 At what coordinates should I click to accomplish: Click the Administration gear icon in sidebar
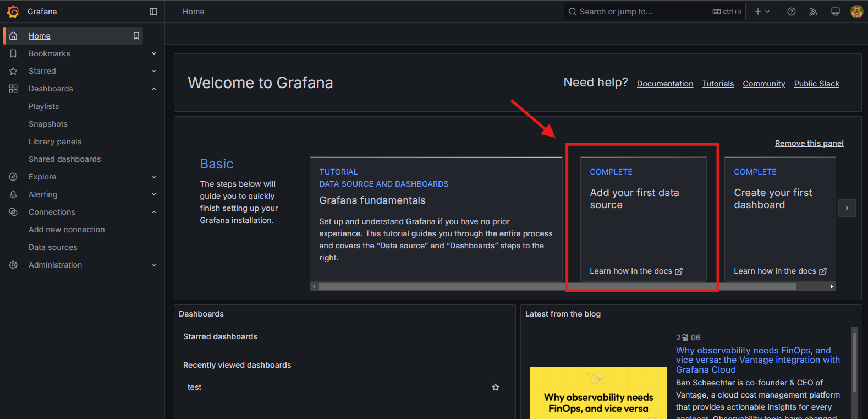14,265
